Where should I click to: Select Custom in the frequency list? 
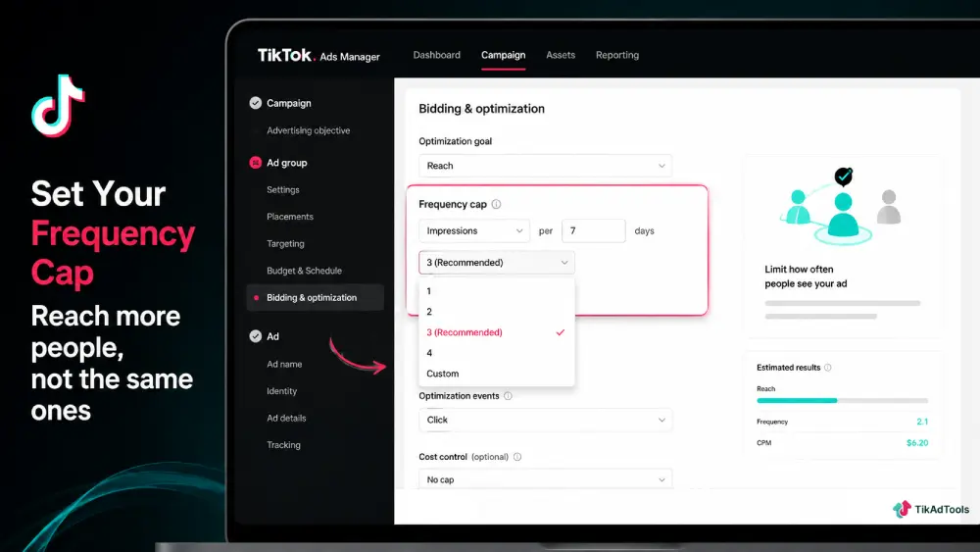(x=496, y=374)
